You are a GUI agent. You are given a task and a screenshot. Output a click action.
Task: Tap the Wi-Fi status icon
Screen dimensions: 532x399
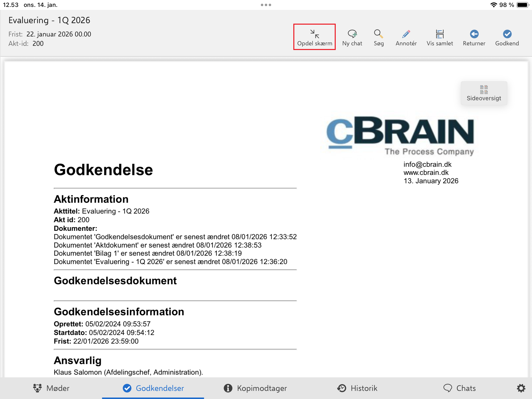(494, 5)
